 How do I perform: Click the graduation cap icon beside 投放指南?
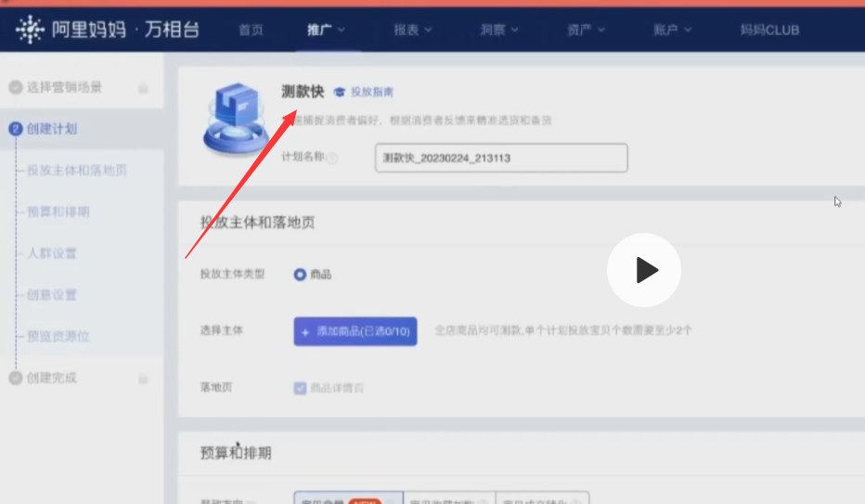click(x=340, y=92)
